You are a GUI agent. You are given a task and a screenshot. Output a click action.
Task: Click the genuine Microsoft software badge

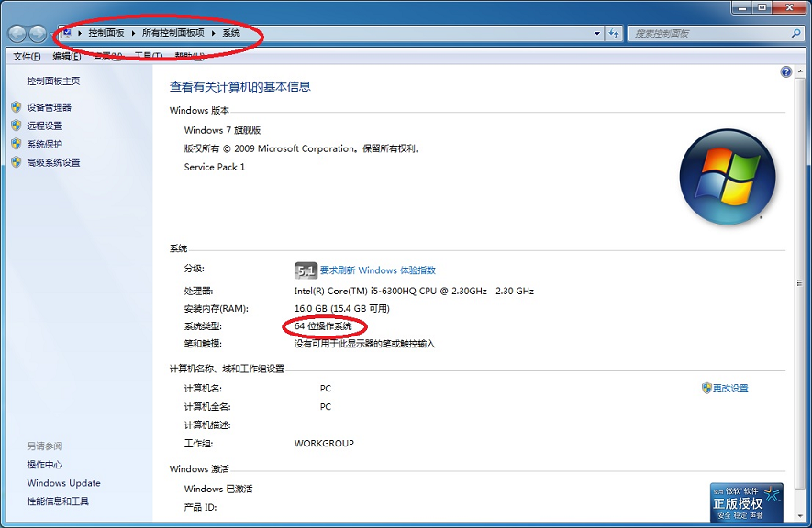[746, 501]
